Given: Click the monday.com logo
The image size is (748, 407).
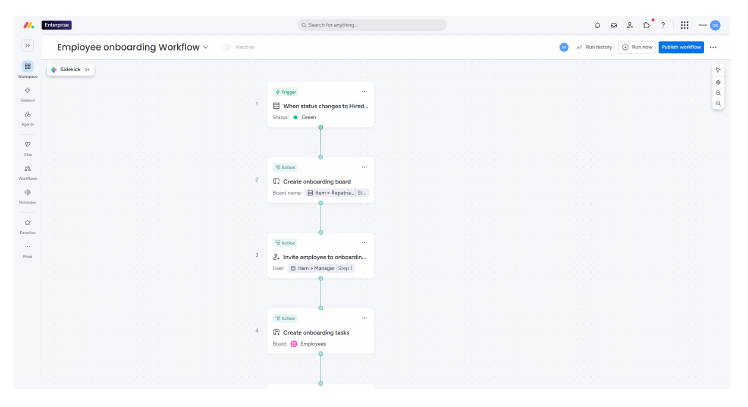Looking at the screenshot, I should 29,25.
